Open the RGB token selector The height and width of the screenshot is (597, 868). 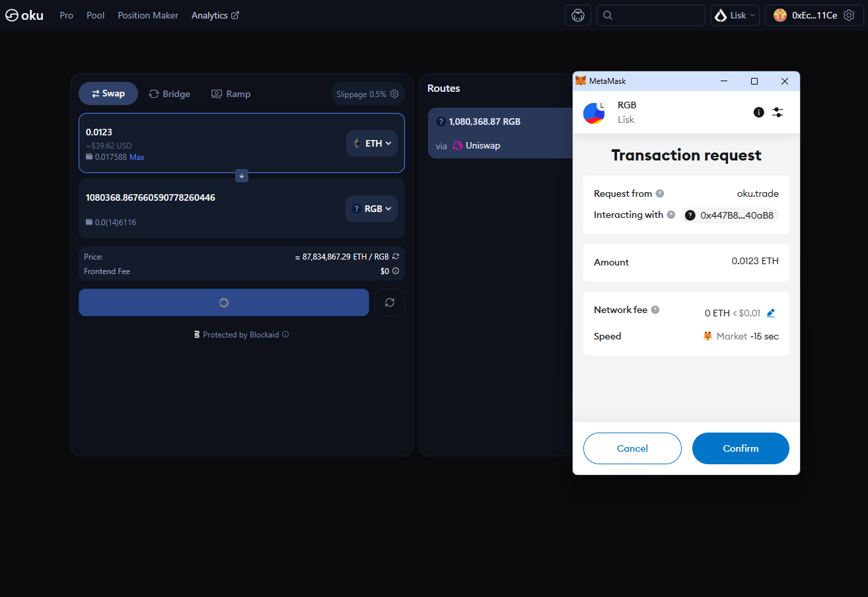point(371,209)
